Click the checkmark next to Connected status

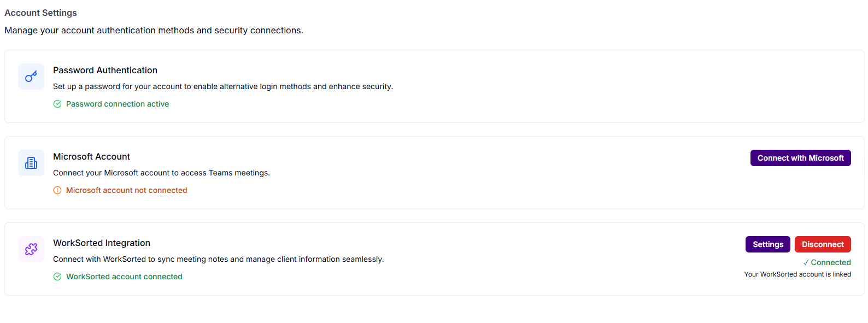click(x=805, y=262)
